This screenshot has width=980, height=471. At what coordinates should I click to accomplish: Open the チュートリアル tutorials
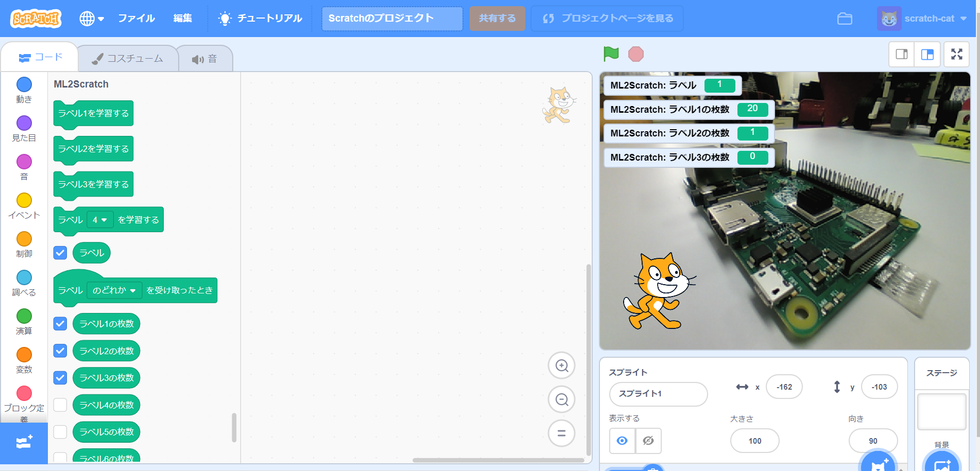pyautogui.click(x=261, y=19)
